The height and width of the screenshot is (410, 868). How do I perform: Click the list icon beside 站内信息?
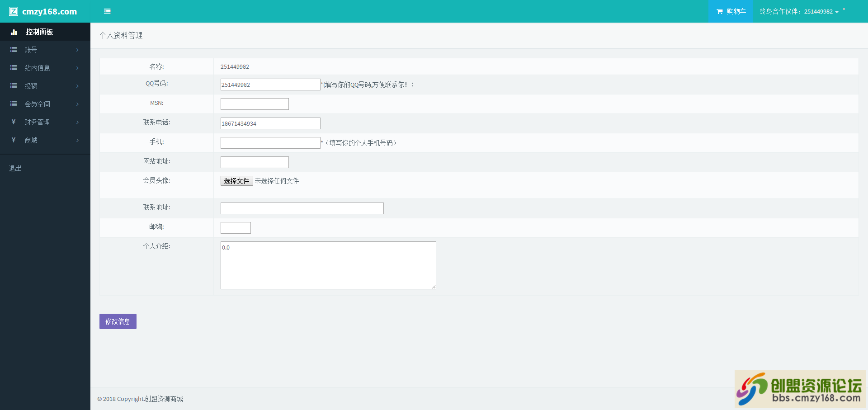pyautogui.click(x=14, y=68)
